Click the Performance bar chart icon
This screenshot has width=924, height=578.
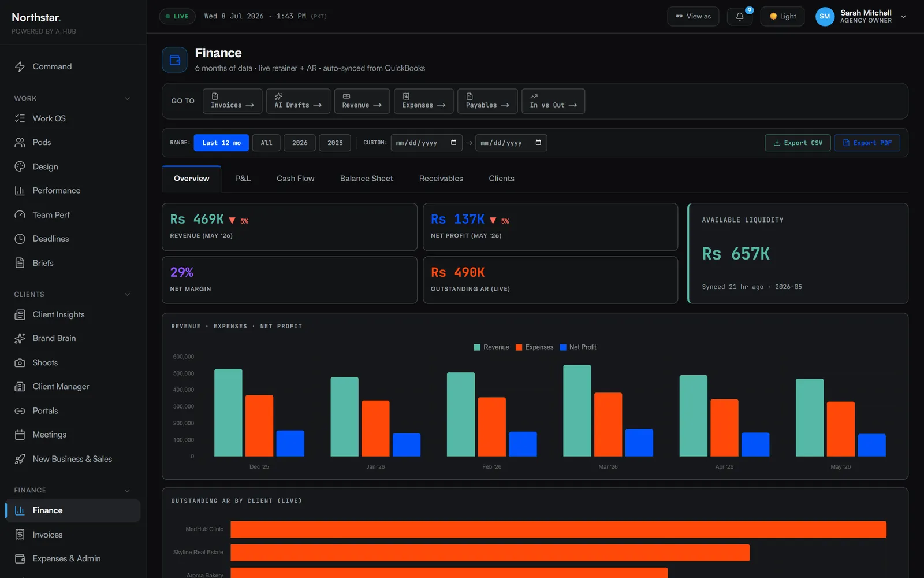coord(20,191)
